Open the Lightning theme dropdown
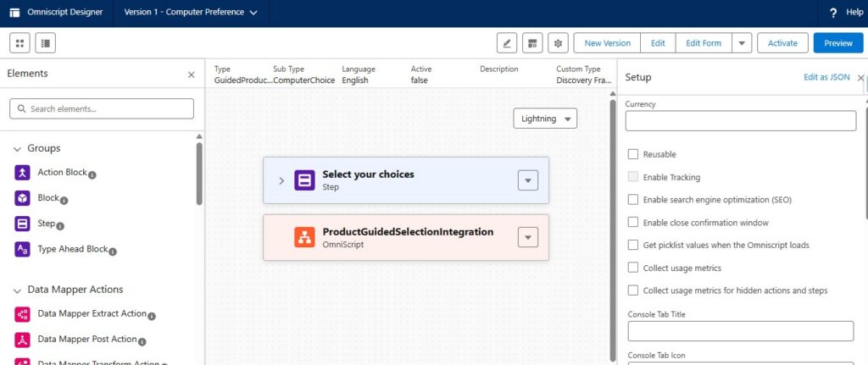The height and width of the screenshot is (365, 868). [x=545, y=119]
